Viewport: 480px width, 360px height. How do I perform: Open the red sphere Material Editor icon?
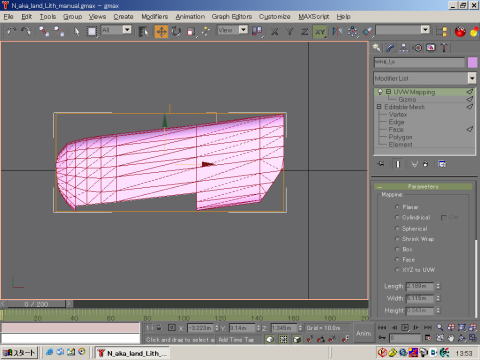[x=460, y=31]
